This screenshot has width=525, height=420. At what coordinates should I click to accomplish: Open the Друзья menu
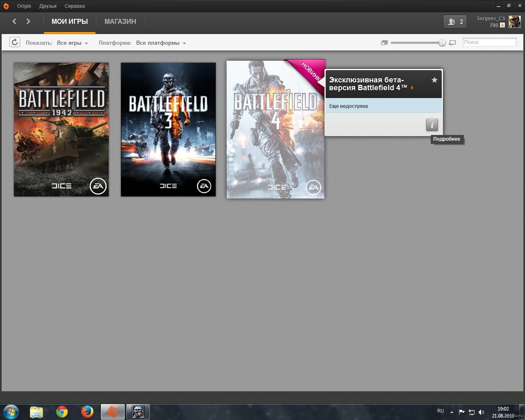[x=48, y=6]
